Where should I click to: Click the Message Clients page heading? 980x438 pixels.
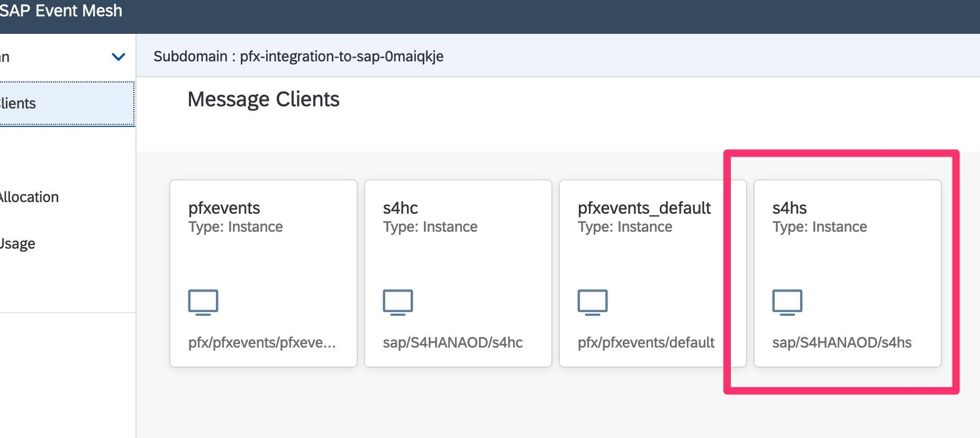[x=264, y=99]
